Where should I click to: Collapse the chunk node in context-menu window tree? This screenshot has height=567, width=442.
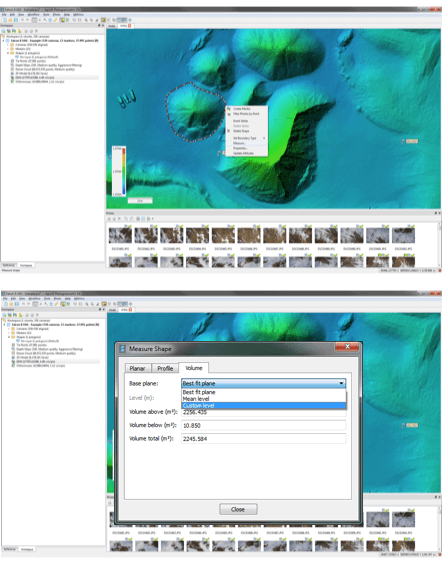(x=3, y=40)
